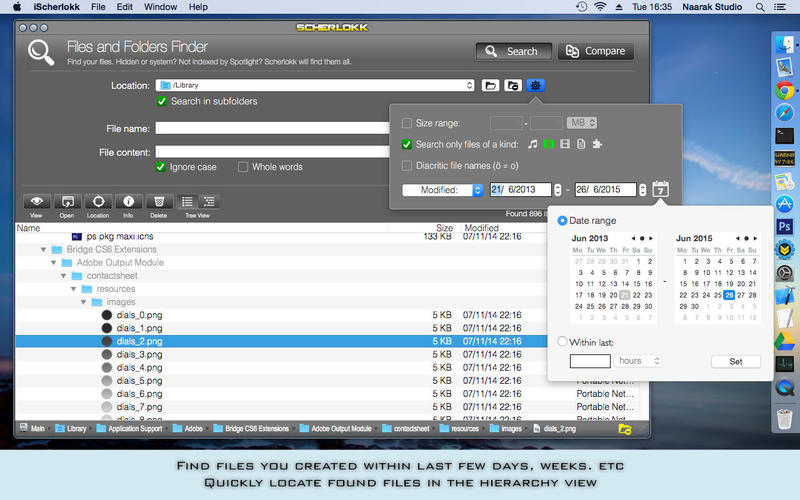Open File menu
This screenshot has height=500, width=800.
pyautogui.click(x=98, y=7)
